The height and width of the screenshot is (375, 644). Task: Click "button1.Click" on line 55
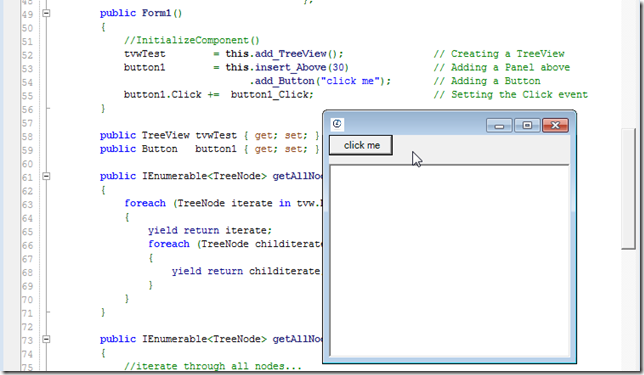coord(163,94)
